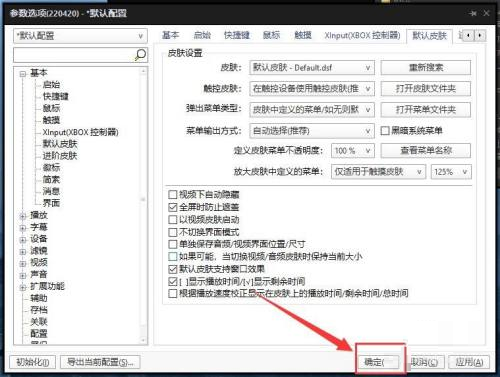Select 存档 in the settings tree
The width and height of the screenshot is (500, 377).
[39, 310]
